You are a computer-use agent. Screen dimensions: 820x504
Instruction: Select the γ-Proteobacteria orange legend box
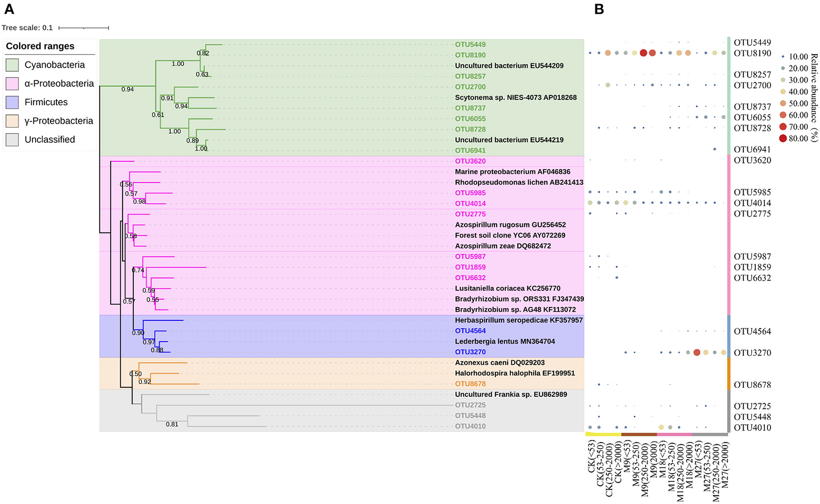tap(12, 121)
